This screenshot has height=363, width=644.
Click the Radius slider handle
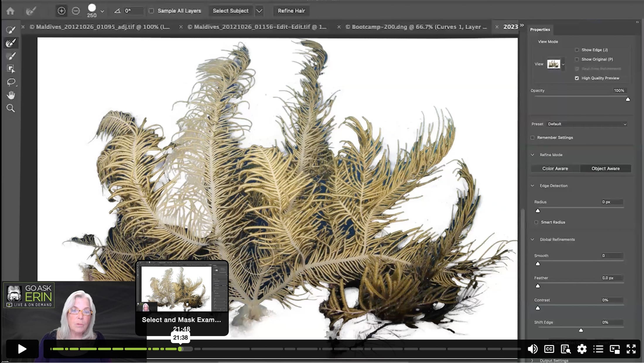pos(538,211)
